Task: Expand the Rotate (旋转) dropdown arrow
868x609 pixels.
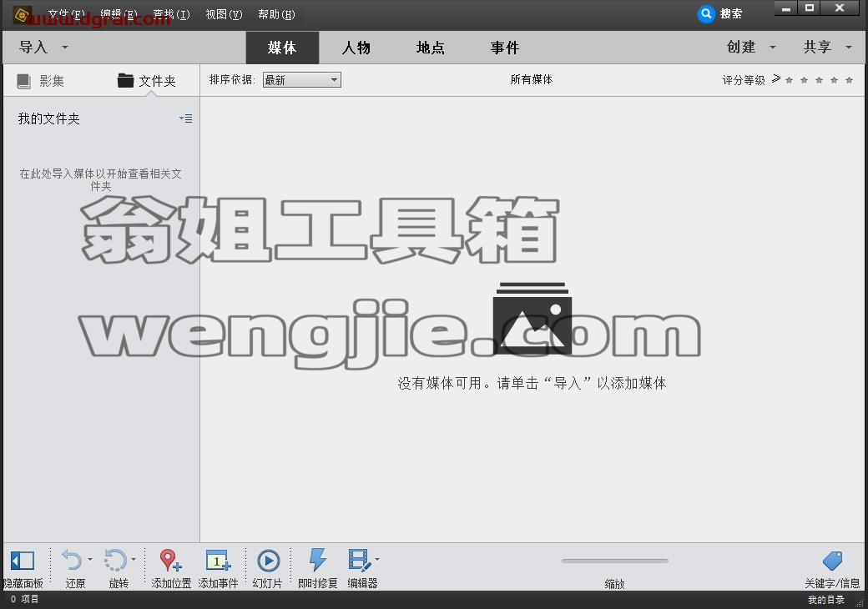Action: click(134, 559)
